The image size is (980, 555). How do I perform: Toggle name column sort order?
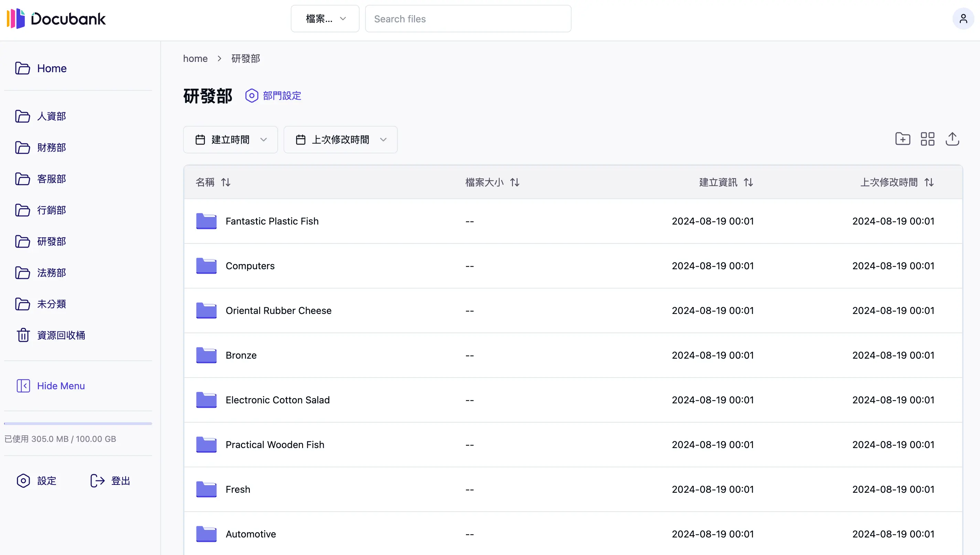point(225,182)
